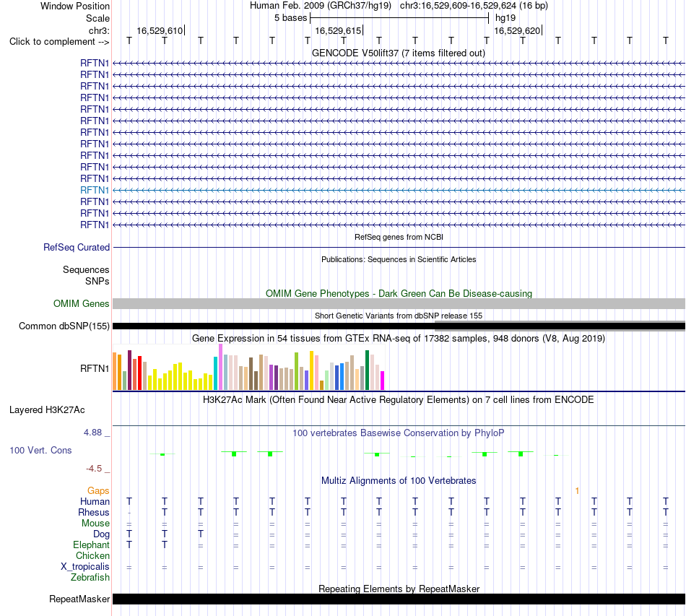The width and height of the screenshot is (686, 616).
Task: Open 'Repeating Elements by RepeatMasker' track title
Action: 399,589
